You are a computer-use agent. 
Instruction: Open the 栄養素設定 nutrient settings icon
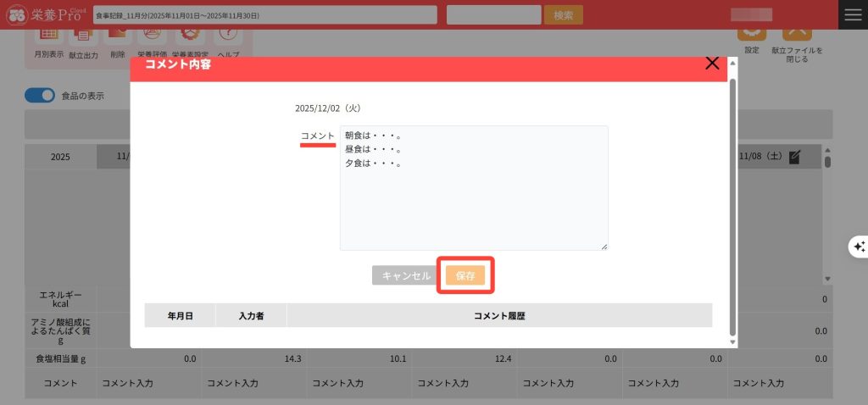coord(190,36)
